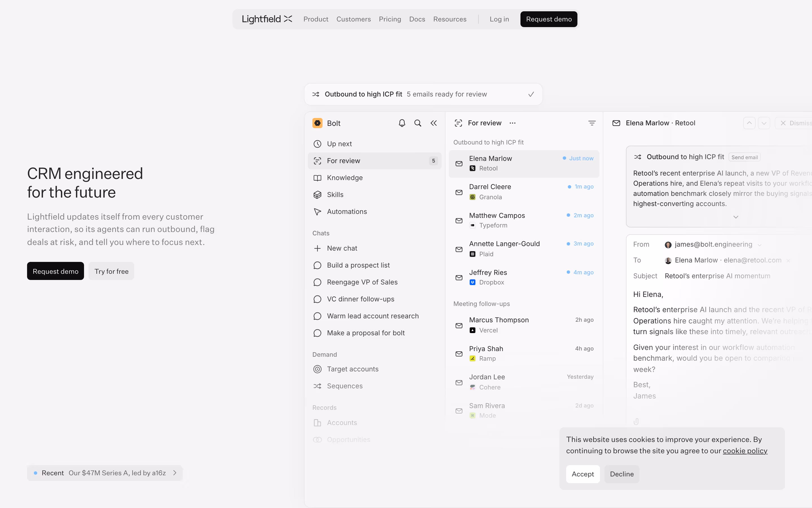Open the Reengage VP of Sales chat
The width and height of the screenshot is (812, 508).
pyautogui.click(x=374, y=282)
